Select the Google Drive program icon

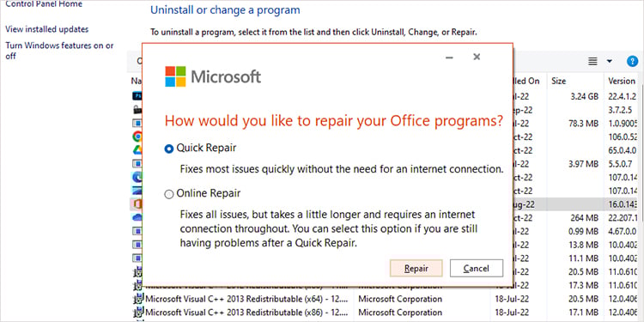(137, 150)
